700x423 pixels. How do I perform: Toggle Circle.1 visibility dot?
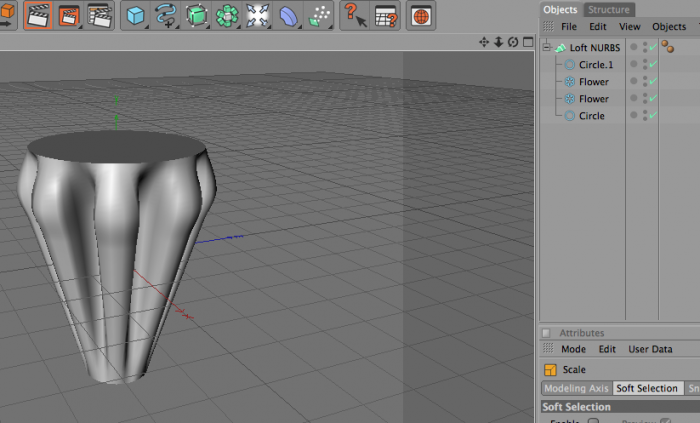[633, 64]
